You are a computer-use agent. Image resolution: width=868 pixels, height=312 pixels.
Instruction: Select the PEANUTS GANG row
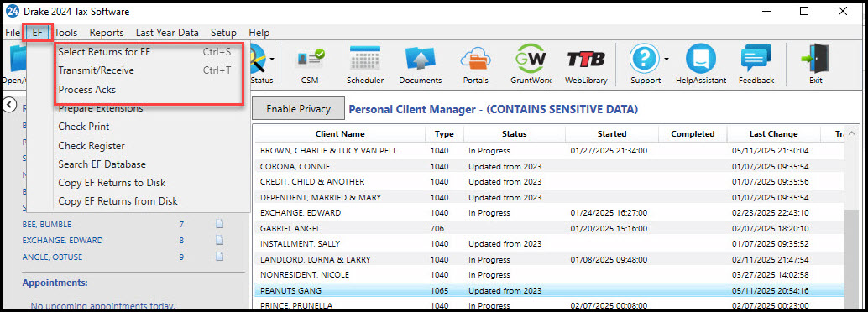[549, 290]
